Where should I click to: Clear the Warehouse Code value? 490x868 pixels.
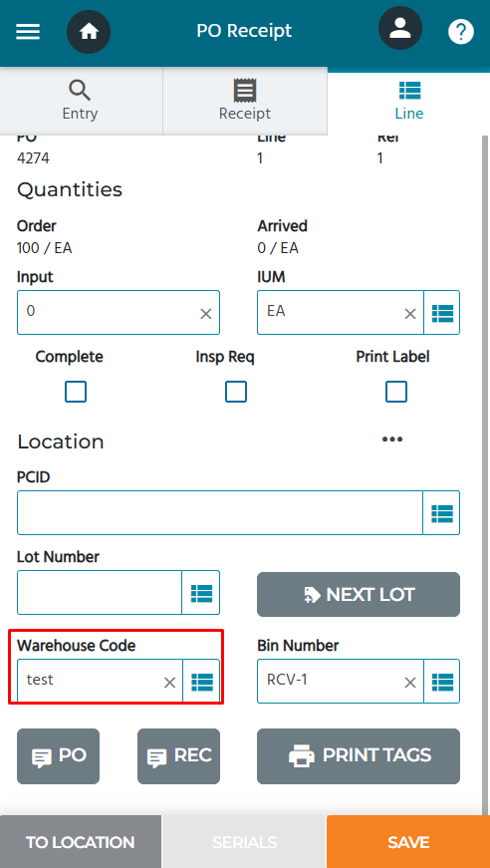click(x=169, y=683)
